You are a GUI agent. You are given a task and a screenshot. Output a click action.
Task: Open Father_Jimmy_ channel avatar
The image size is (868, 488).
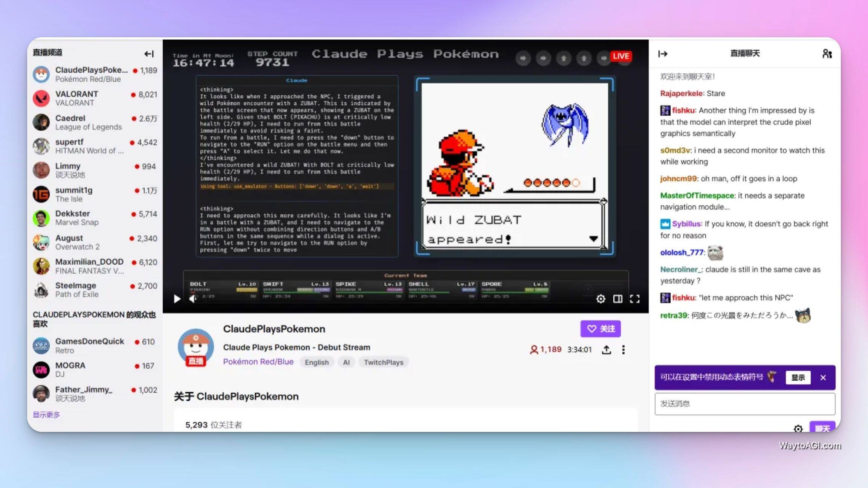click(x=41, y=394)
